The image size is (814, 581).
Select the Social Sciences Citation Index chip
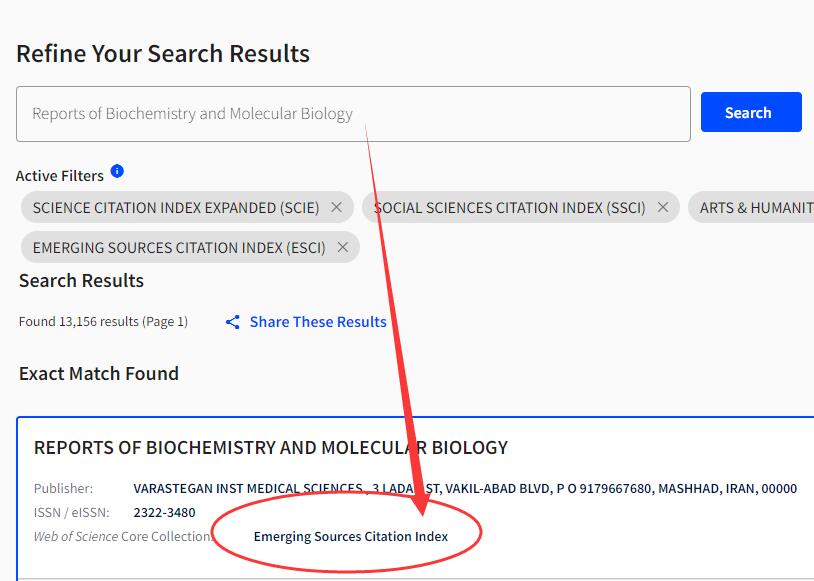[521, 207]
